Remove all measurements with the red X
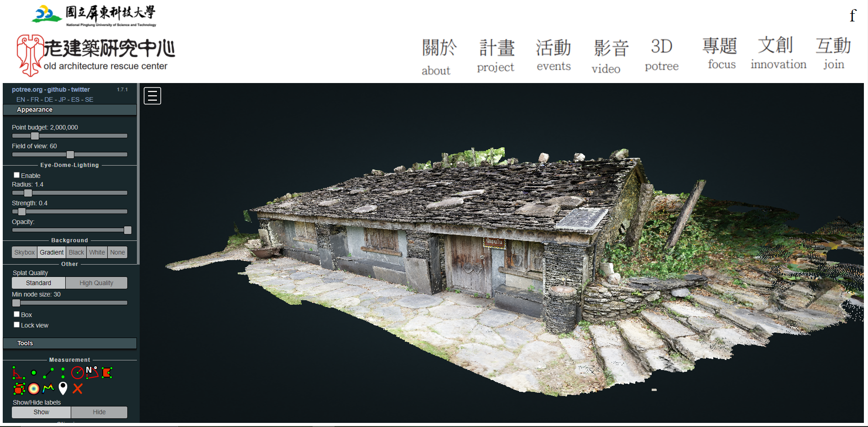 78,389
